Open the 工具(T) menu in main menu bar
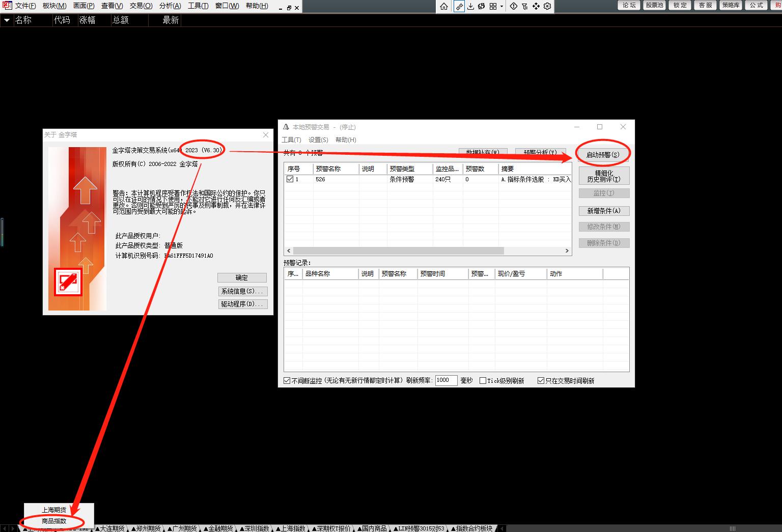Viewport: 782px width, 532px height. tap(198, 6)
